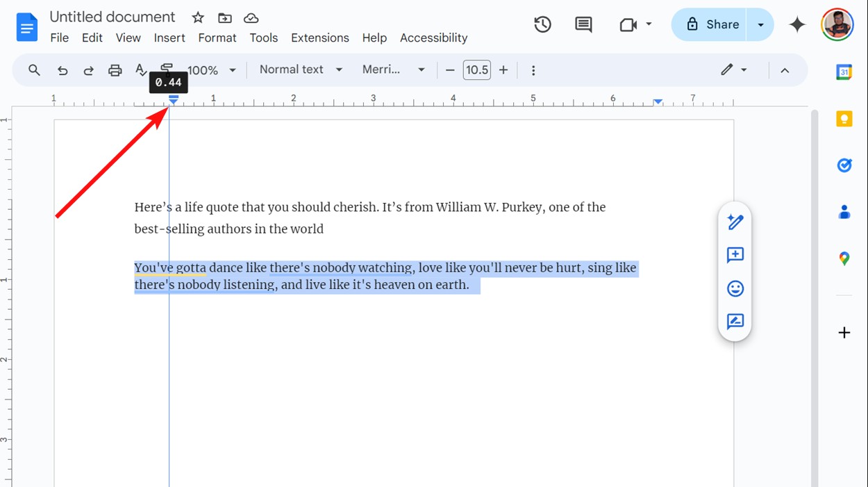Screen dimensions: 868x487
Task: Toggle document search with the magnifier
Action: [x=34, y=69]
